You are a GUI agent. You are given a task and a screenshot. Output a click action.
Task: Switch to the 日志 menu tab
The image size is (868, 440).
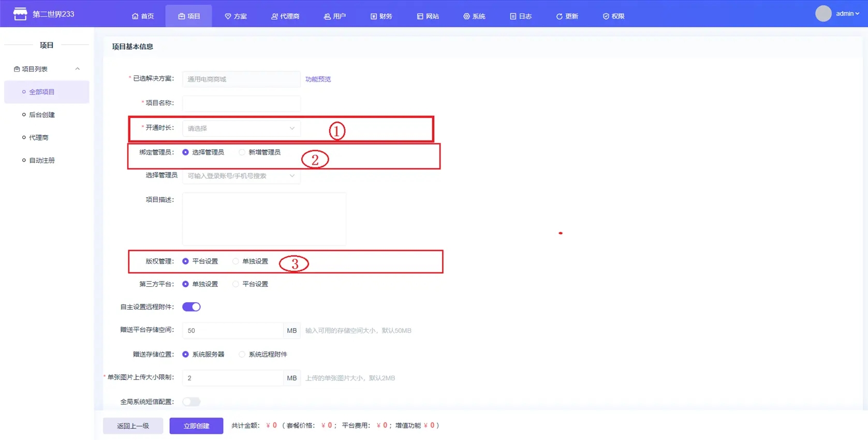[x=521, y=17]
